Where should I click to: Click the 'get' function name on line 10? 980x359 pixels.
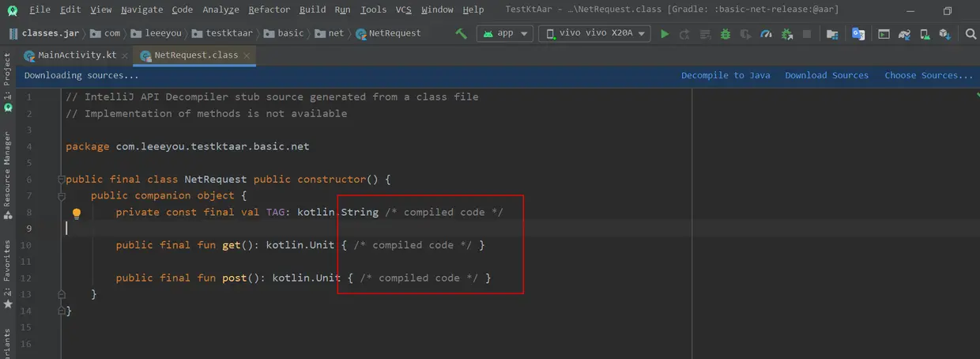(x=232, y=245)
